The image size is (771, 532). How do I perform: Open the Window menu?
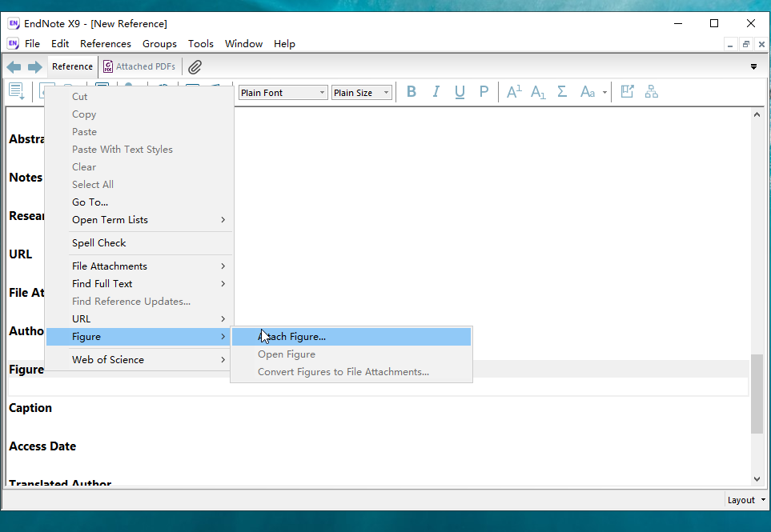pos(244,44)
